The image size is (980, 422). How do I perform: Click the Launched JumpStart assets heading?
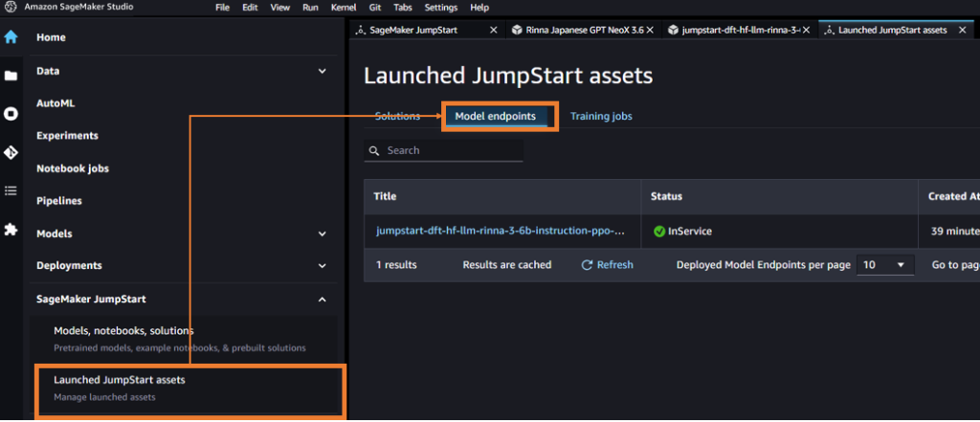[x=508, y=77]
